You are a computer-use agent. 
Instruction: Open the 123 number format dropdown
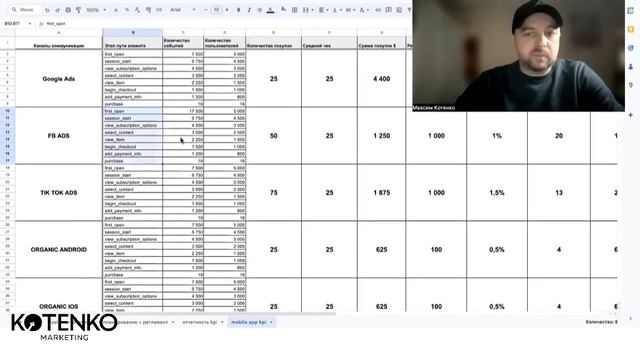point(158,10)
